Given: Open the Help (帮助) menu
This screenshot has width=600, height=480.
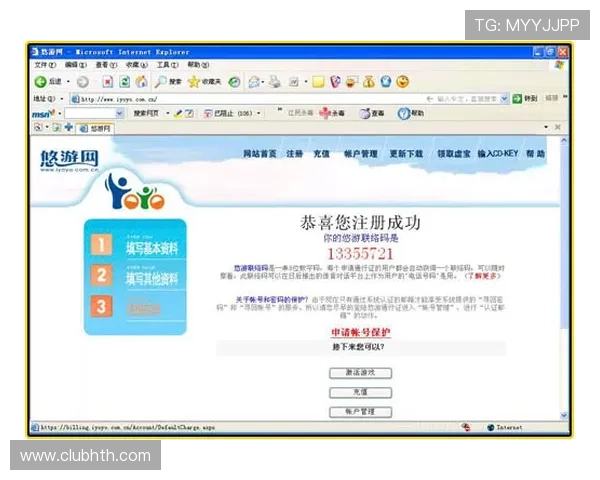Looking at the screenshot, I should point(198,65).
